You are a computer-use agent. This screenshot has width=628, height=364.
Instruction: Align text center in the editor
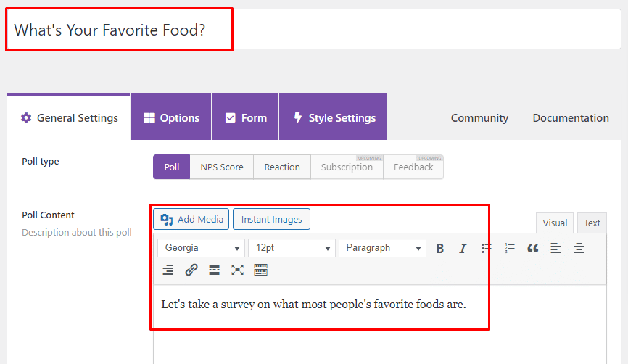[579, 248]
